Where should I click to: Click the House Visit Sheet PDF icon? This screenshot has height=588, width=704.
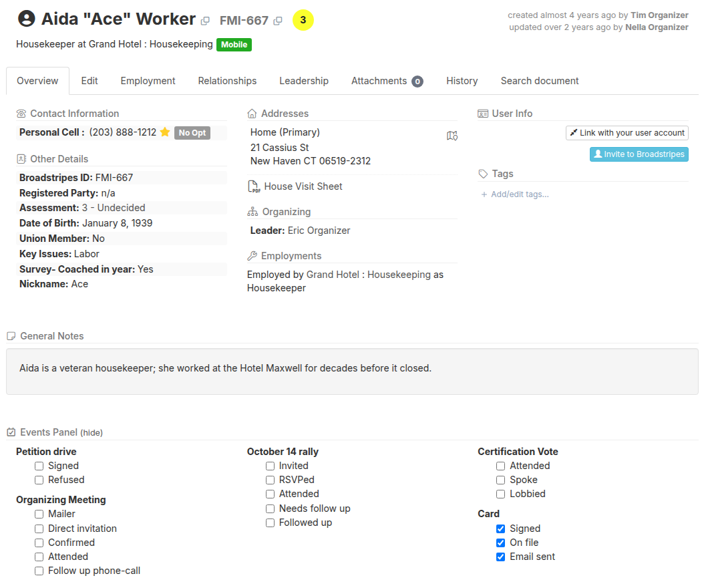tap(254, 186)
